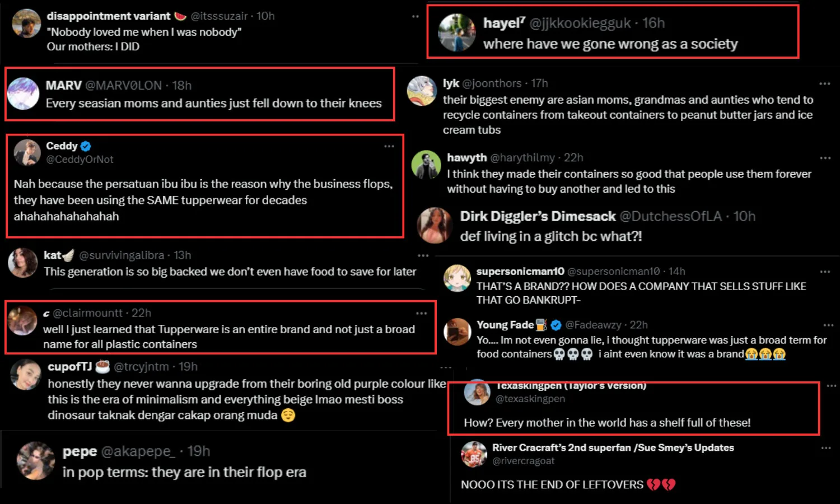Screen dimensions: 840x504
Task: Click Young Fade's verified badge
Action: pos(556,325)
